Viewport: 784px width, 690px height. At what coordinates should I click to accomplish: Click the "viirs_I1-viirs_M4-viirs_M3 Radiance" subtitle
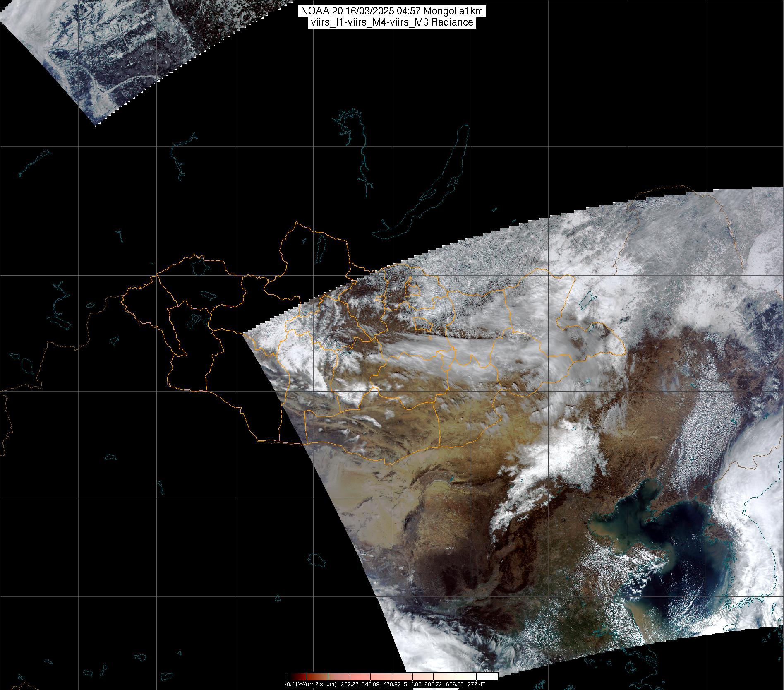[391, 23]
